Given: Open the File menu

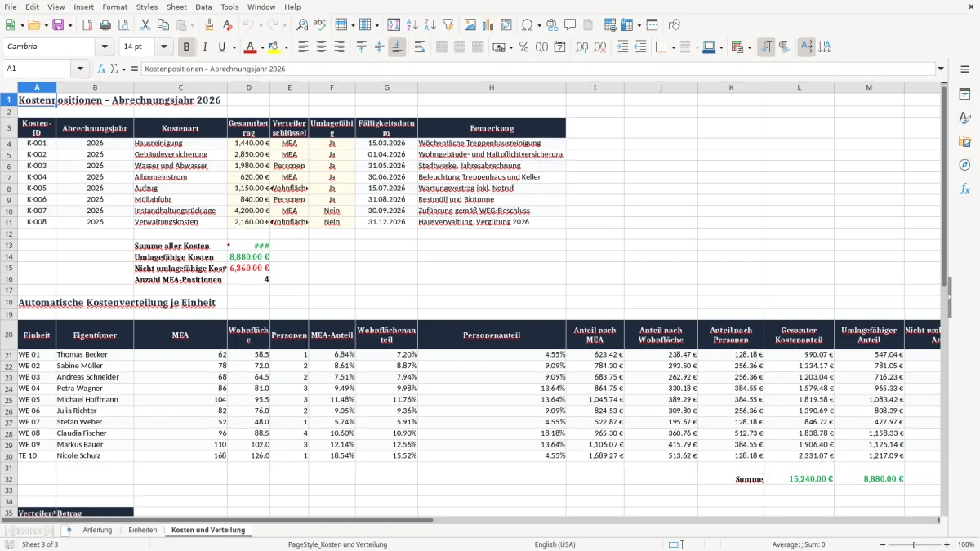Looking at the screenshot, I should (x=10, y=7).
